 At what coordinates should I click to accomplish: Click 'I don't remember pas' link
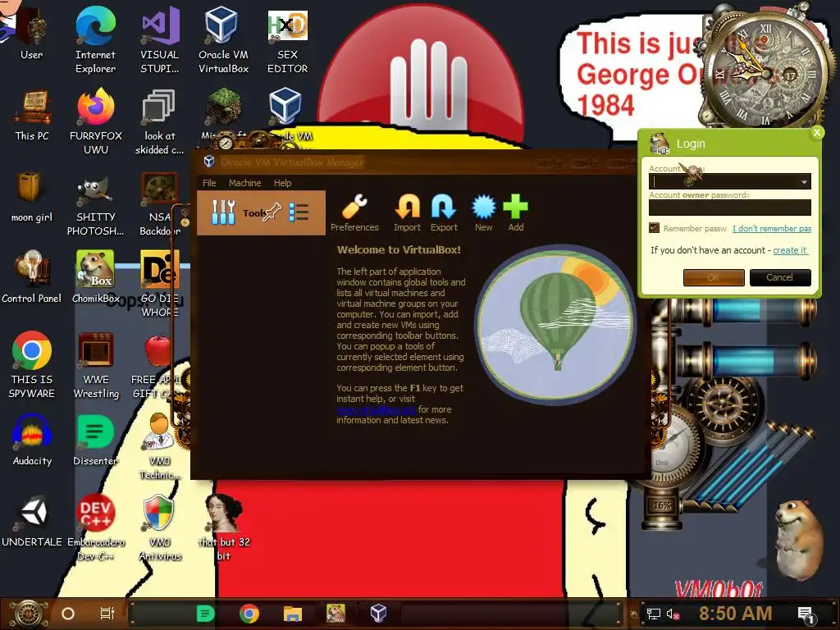pyautogui.click(x=772, y=229)
